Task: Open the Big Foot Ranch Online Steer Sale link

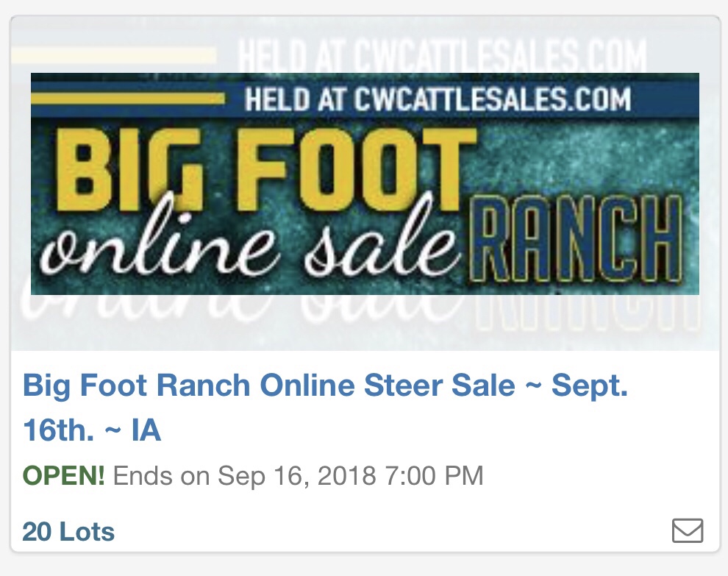Action: point(325,408)
